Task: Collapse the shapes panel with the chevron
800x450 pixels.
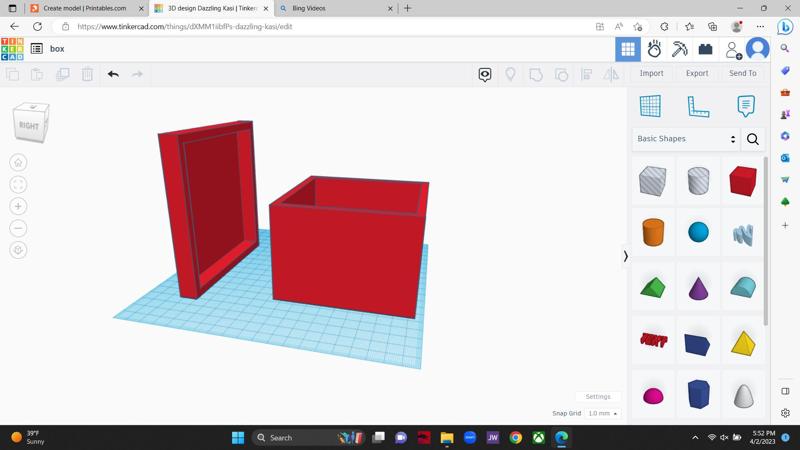Action: coord(626,256)
